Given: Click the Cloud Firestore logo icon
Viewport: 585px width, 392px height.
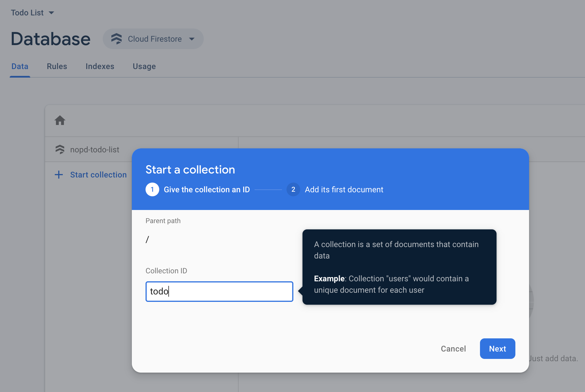Looking at the screenshot, I should (116, 39).
